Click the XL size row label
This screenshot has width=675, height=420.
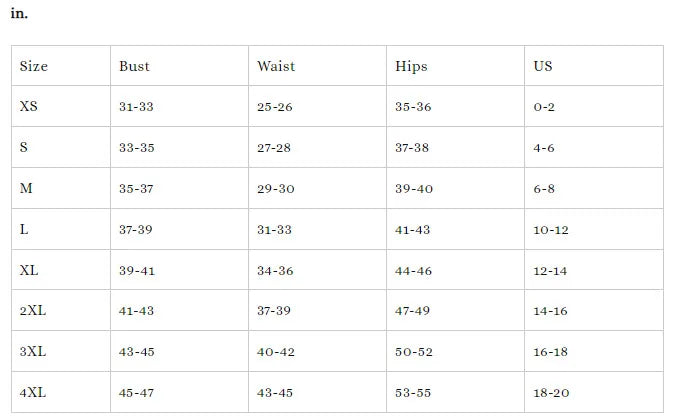click(29, 270)
